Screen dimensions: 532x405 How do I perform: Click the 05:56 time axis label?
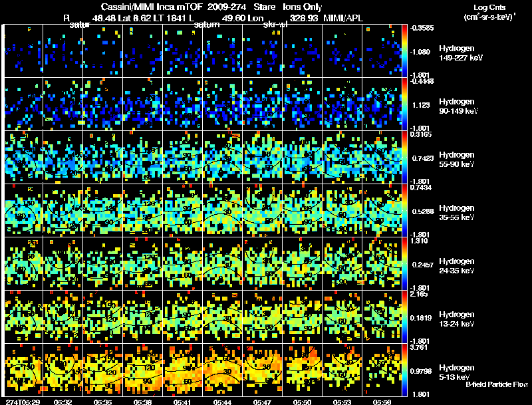[382, 402]
